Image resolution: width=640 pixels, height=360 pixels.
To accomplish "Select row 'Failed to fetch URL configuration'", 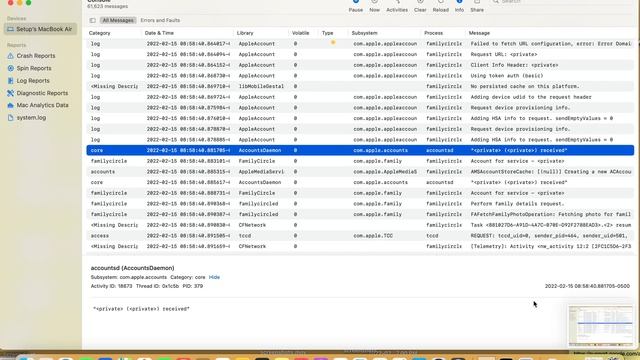I will 360,44.
